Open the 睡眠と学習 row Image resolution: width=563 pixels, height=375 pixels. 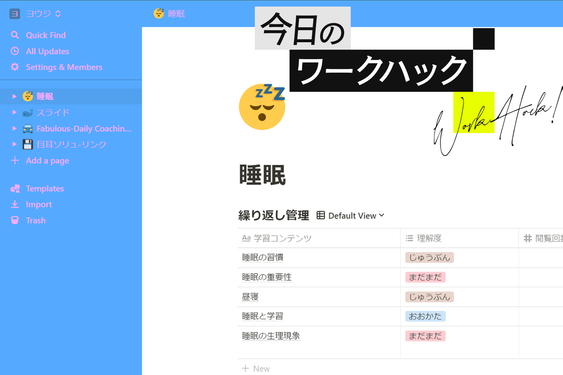point(262,316)
